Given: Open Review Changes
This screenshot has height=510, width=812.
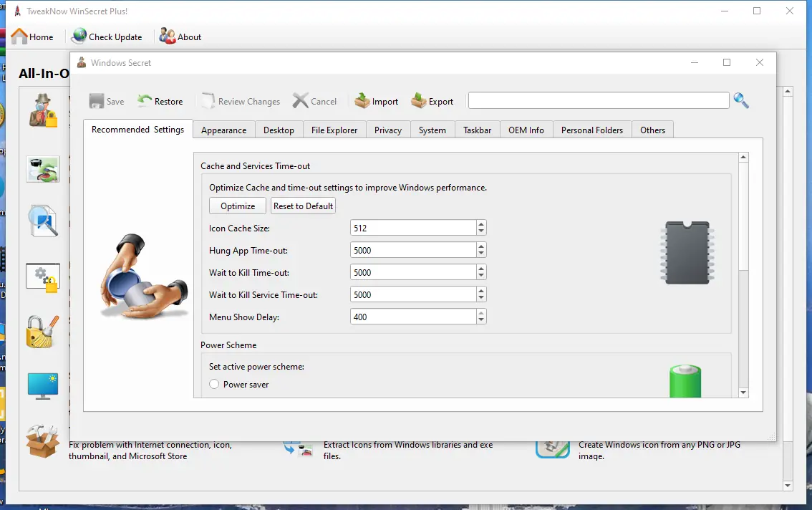Looking at the screenshot, I should click(x=241, y=101).
